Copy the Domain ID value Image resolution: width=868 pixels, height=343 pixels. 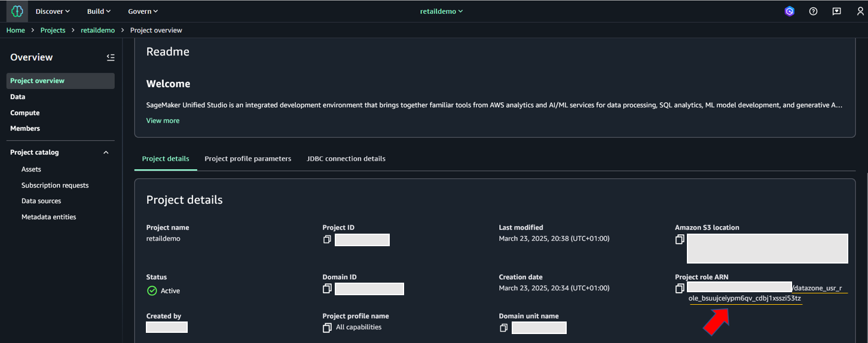tap(327, 289)
